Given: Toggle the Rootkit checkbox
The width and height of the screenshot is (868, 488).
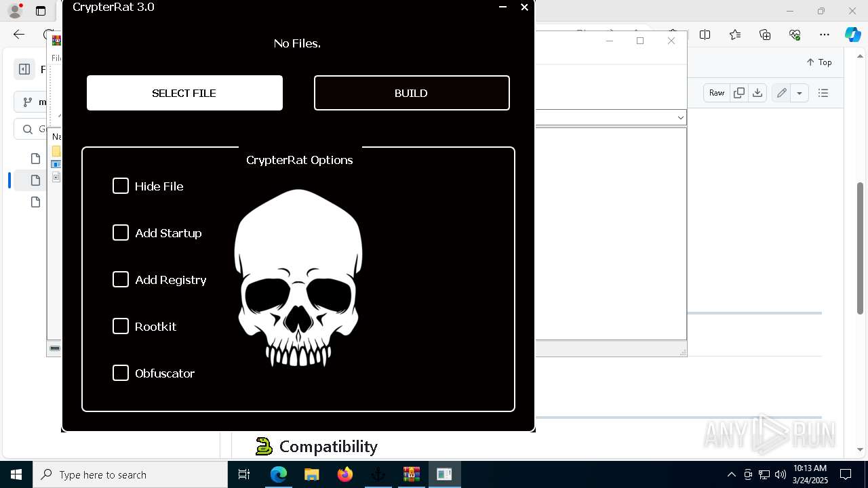Looking at the screenshot, I should [121, 326].
